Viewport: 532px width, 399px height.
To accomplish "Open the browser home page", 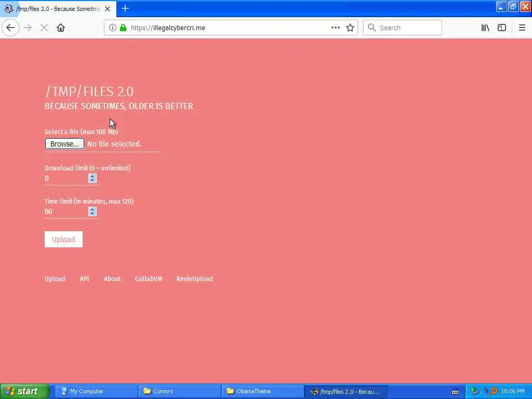I will (x=61, y=28).
